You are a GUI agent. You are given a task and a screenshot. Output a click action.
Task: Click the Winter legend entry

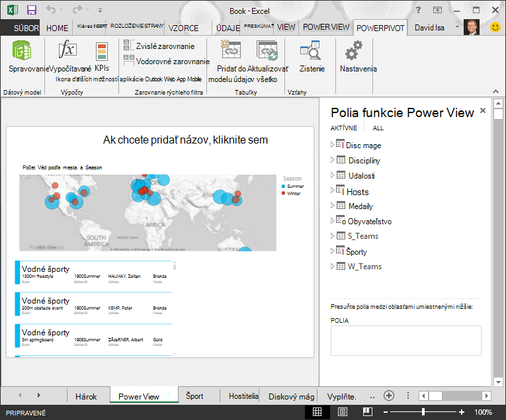pyautogui.click(x=291, y=193)
